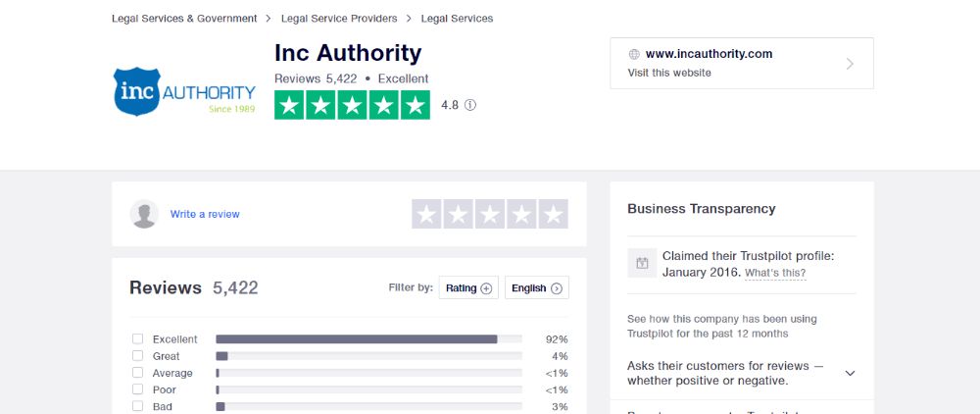Click the gray user avatar icon
The width and height of the screenshot is (980, 414).
click(144, 214)
